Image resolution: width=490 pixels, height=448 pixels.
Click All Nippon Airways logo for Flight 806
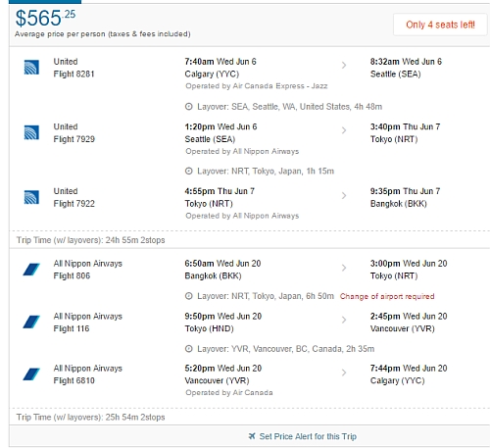31,270
